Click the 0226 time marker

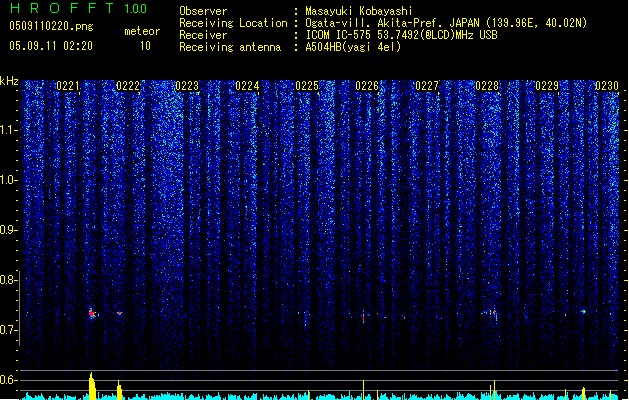coord(367,86)
